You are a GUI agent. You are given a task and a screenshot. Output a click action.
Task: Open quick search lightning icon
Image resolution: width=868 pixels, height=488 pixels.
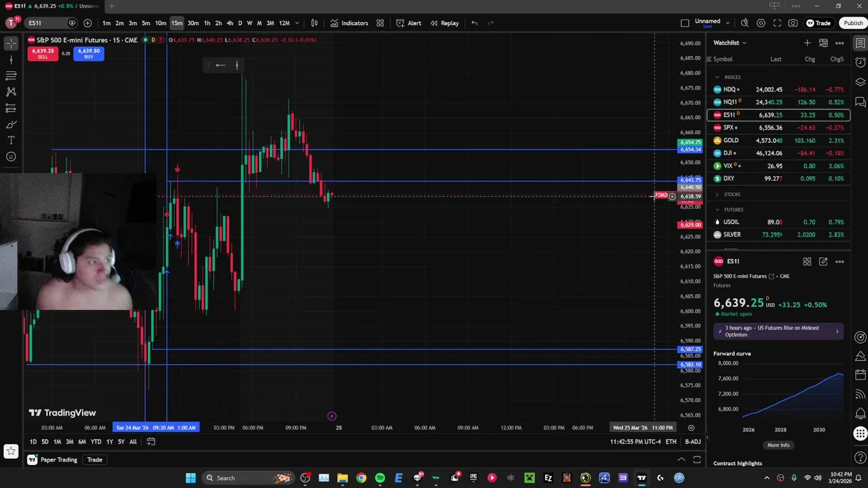pyautogui.click(x=745, y=23)
